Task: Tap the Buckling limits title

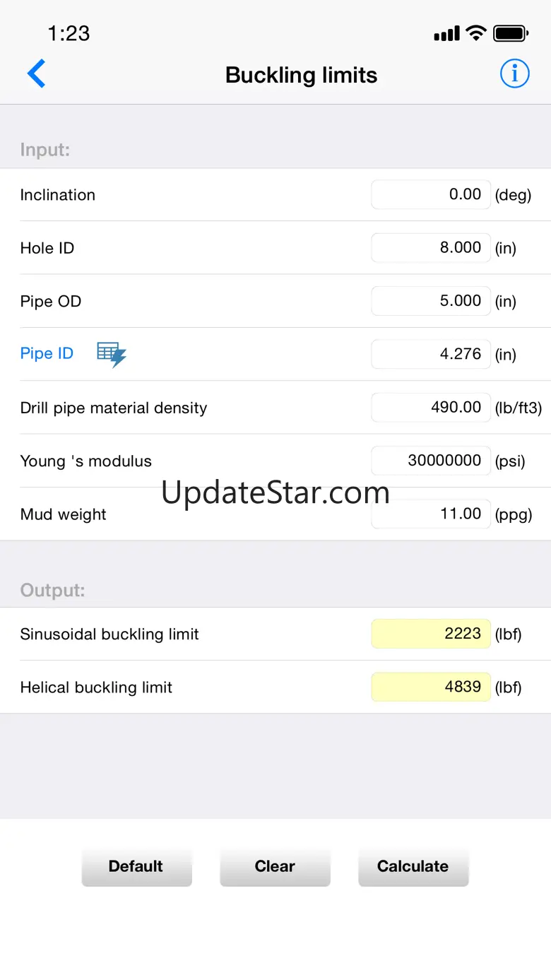Action: point(301,75)
